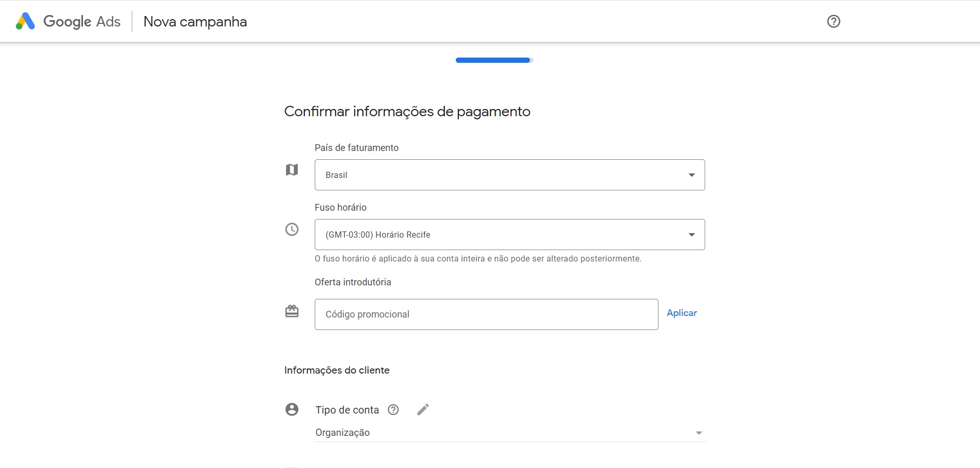
Task: Click the Código promocional input field
Action: (x=486, y=314)
